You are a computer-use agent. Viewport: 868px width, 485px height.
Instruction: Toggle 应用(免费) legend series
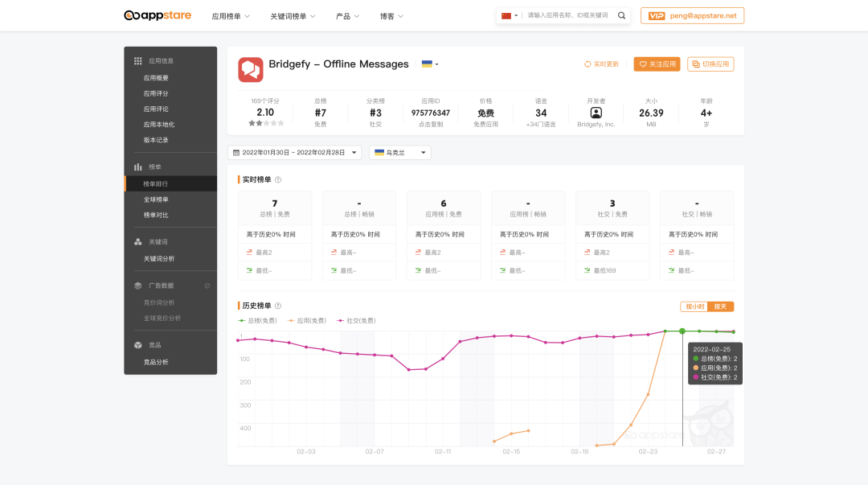pyautogui.click(x=306, y=320)
